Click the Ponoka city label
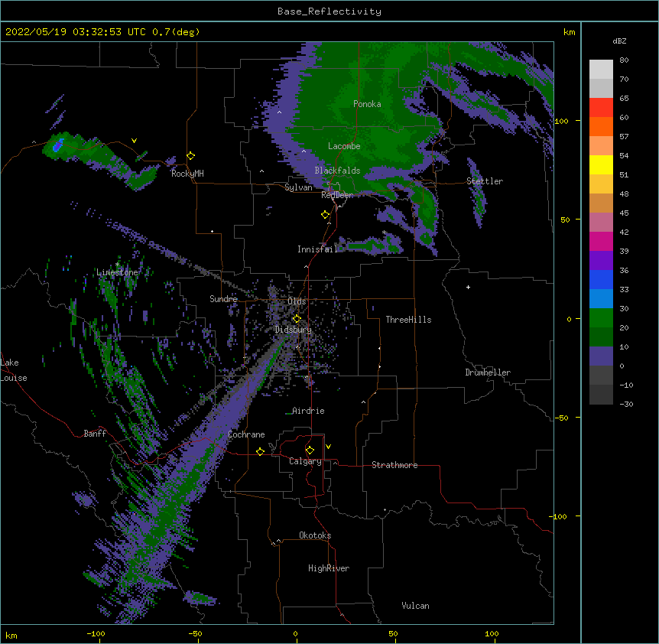Screen dimensions: 659x644 coord(367,104)
